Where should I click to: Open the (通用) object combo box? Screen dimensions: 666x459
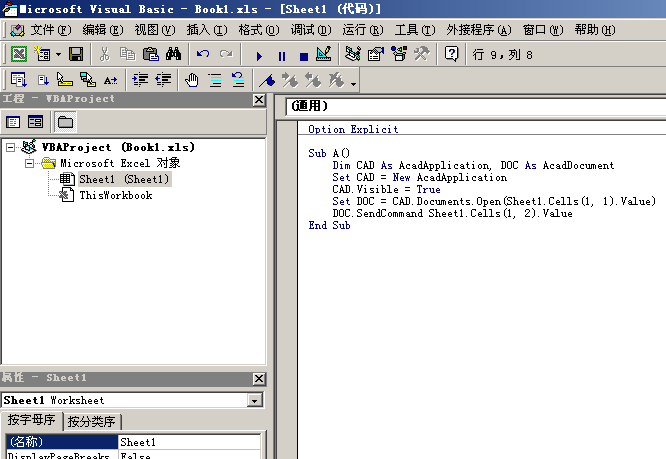476,106
